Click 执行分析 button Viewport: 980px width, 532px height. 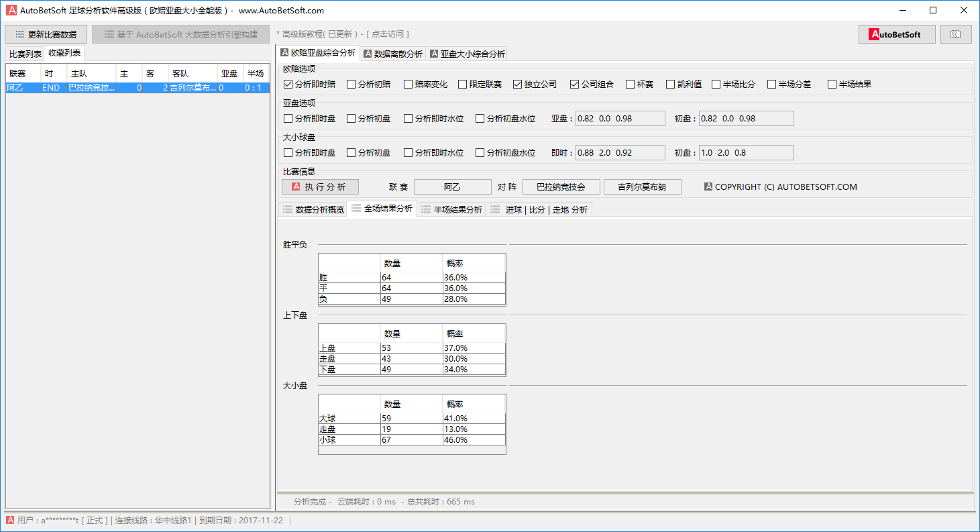(320, 187)
